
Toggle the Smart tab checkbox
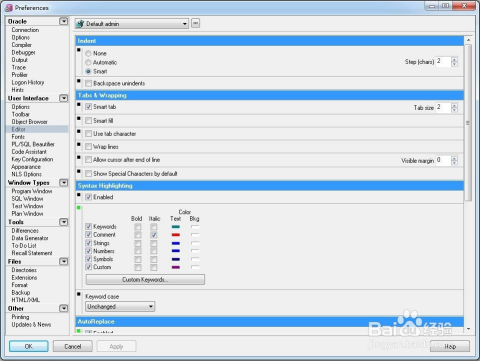88,107
